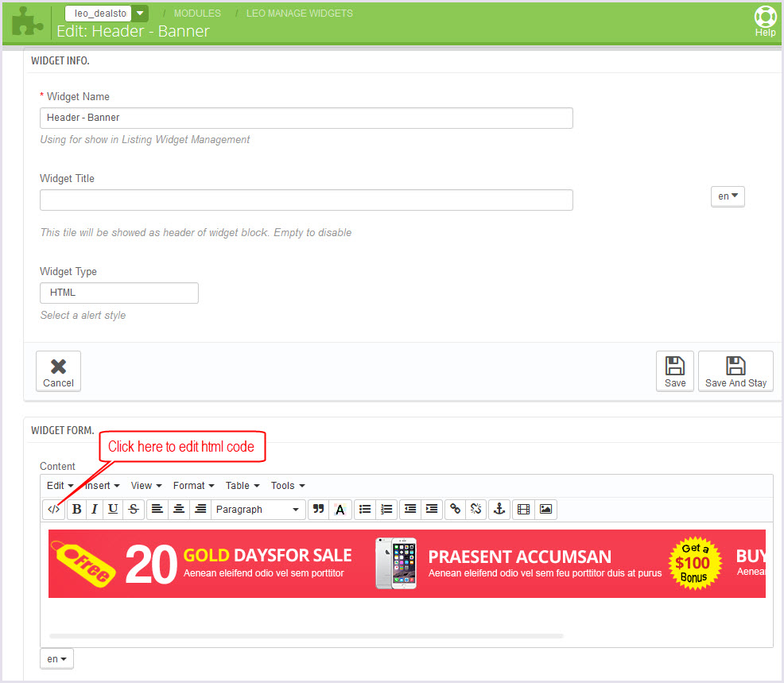The width and height of the screenshot is (784, 683).
Task: Click the Cancel button
Action: coord(59,371)
